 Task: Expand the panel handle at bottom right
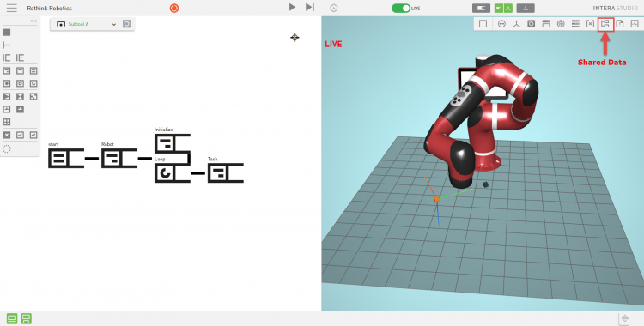click(625, 318)
